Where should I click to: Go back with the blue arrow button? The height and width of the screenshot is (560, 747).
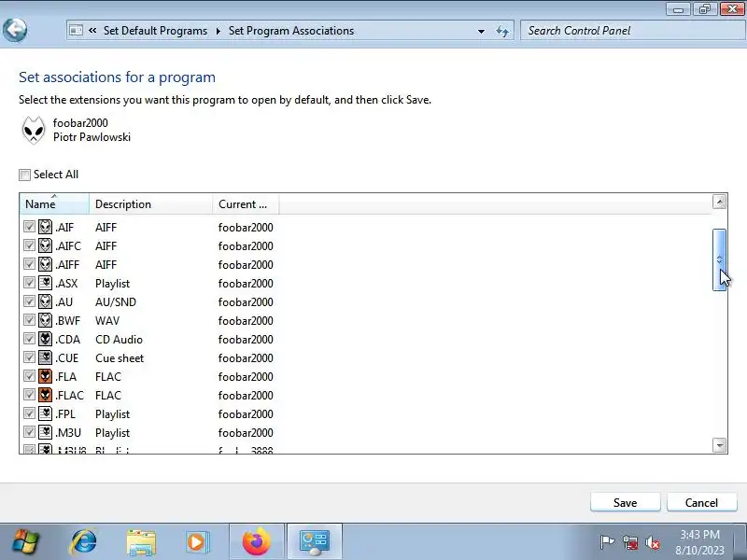(15, 30)
